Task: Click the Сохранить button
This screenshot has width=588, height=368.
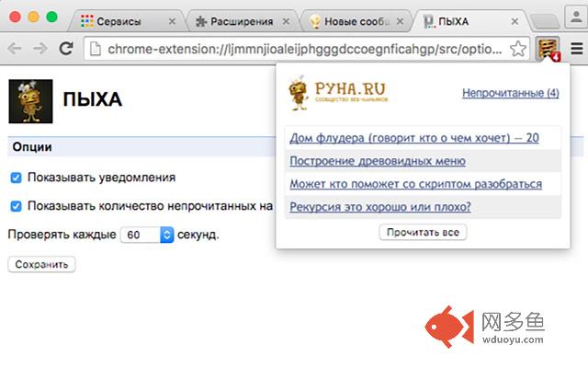Action: click(x=41, y=264)
